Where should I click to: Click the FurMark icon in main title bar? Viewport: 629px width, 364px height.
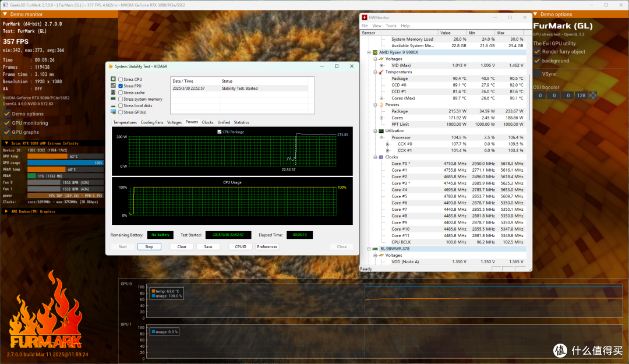[5, 5]
